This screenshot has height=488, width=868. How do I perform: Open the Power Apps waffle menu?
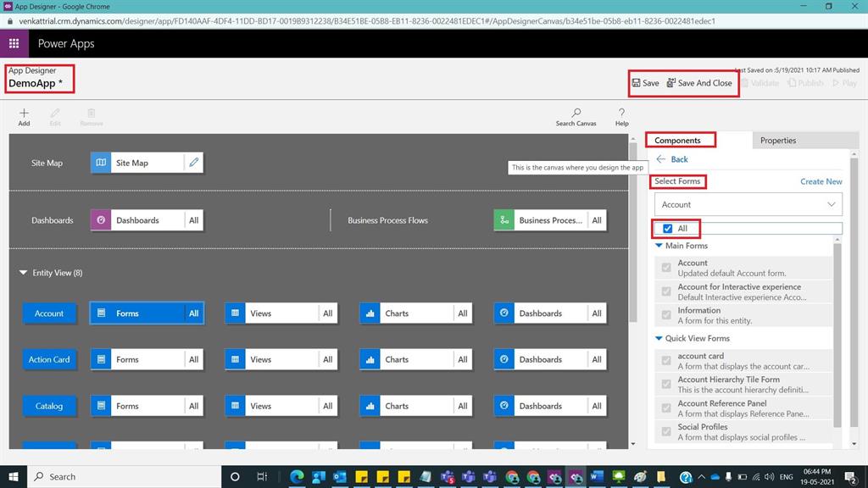click(13, 42)
